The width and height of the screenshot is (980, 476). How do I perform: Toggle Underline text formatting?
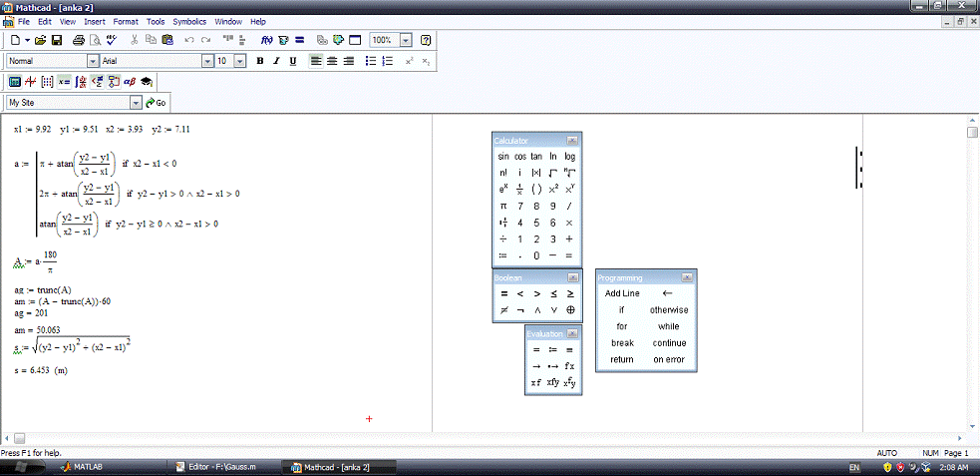point(292,61)
